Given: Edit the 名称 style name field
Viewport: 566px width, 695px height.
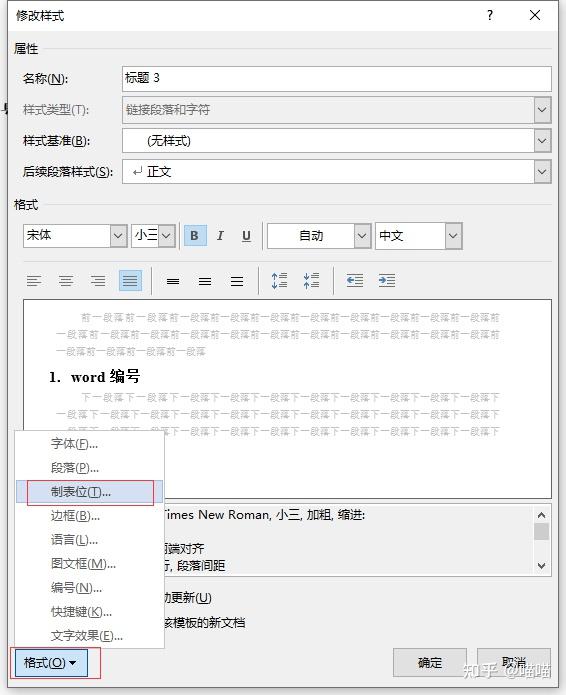Looking at the screenshot, I should click(x=336, y=78).
